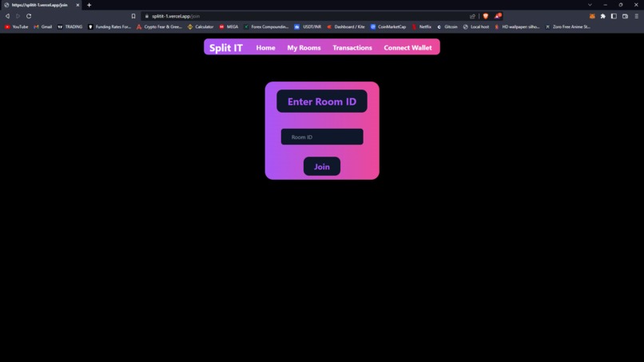The width and height of the screenshot is (644, 362).
Task: Click Connect Wallet in the navbar
Action: click(x=407, y=48)
